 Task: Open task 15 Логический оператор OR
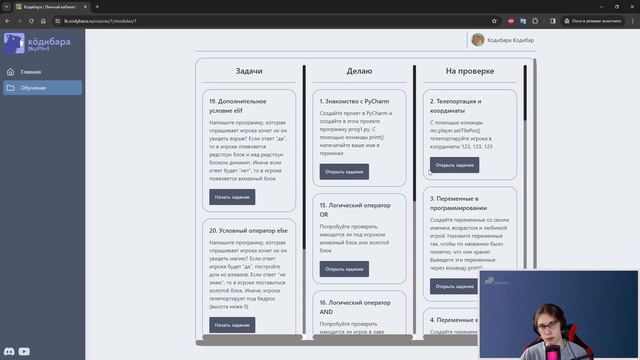pos(344,269)
